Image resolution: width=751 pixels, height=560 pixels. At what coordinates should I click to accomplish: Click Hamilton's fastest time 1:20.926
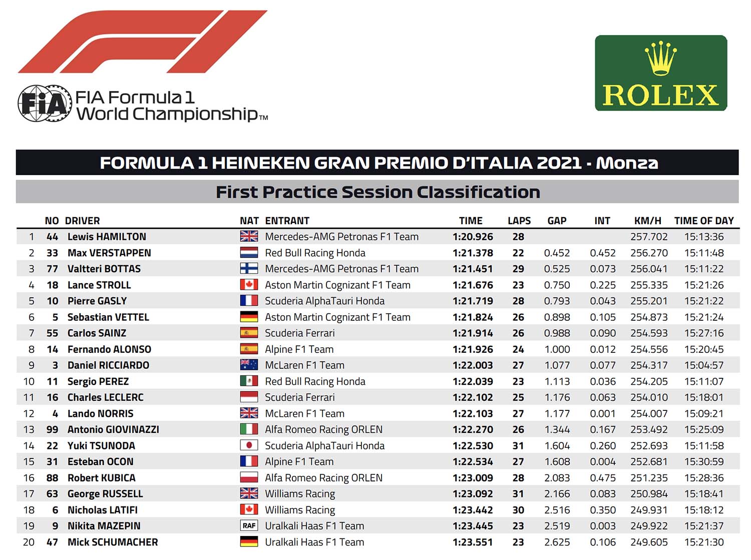coord(473,237)
